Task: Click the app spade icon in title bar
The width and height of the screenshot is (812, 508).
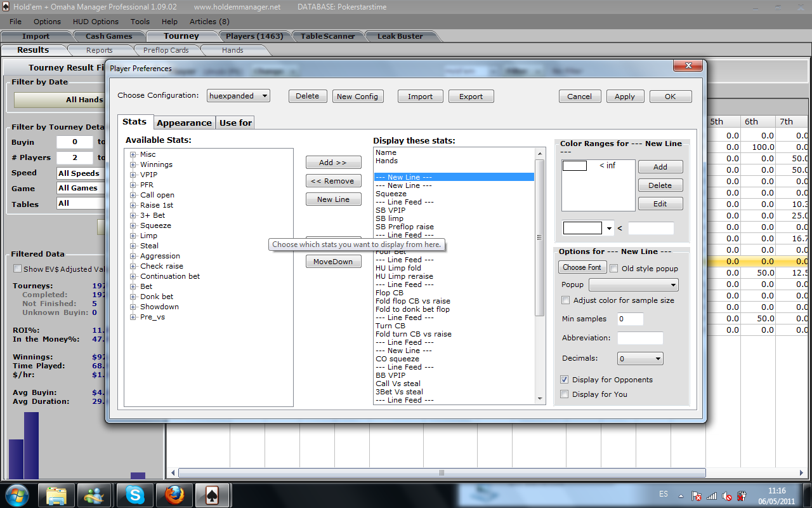Action: pyautogui.click(x=7, y=7)
